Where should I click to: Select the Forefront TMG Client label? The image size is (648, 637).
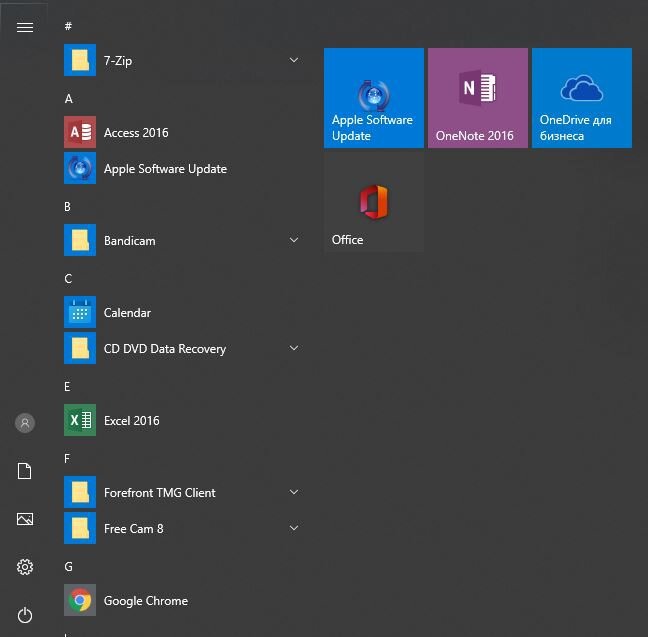(x=160, y=492)
